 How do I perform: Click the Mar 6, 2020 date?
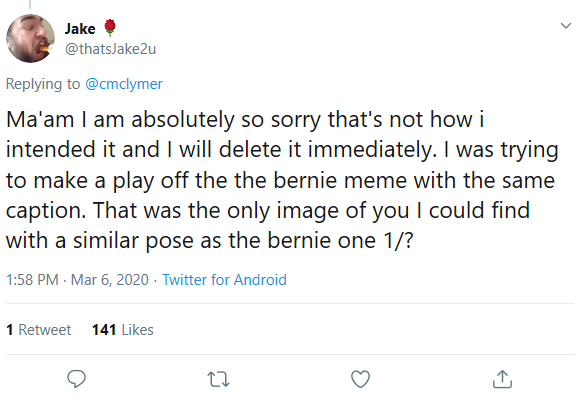[109, 280]
